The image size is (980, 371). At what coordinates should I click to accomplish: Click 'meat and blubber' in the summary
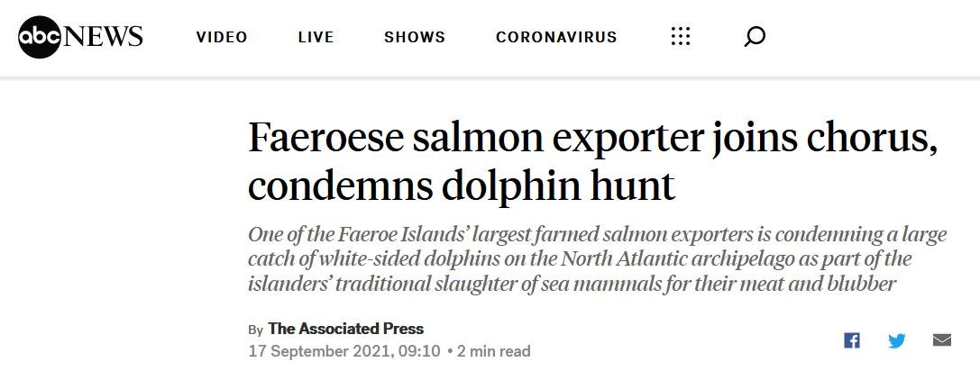coord(827,284)
